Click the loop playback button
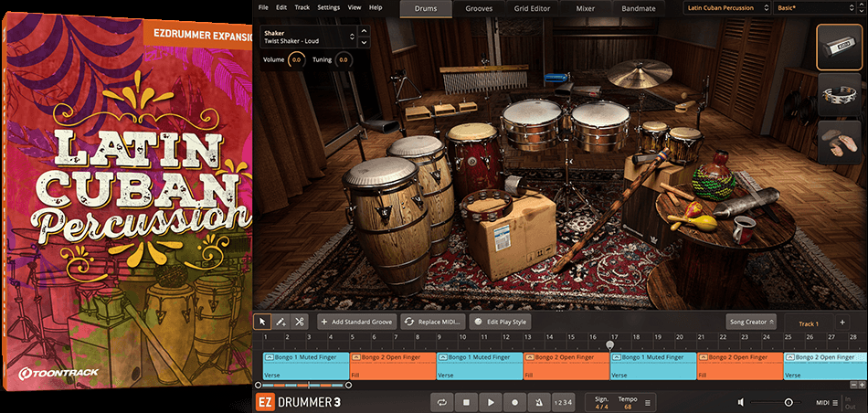The height and width of the screenshot is (413, 868). (441, 402)
